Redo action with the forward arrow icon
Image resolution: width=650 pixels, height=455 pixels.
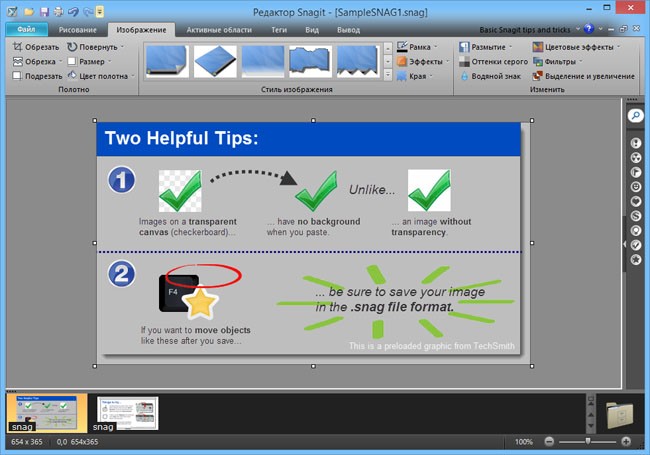tap(88, 12)
